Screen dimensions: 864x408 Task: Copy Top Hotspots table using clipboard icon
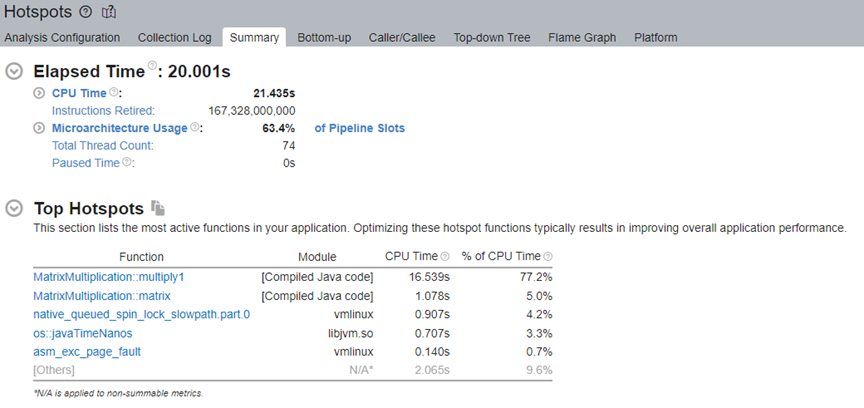point(157,207)
